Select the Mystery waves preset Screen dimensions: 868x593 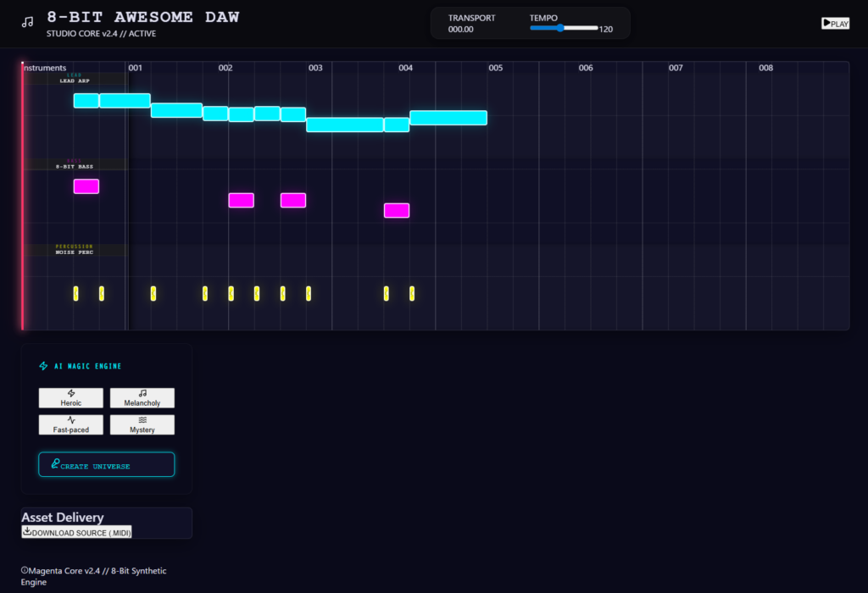pyautogui.click(x=142, y=424)
